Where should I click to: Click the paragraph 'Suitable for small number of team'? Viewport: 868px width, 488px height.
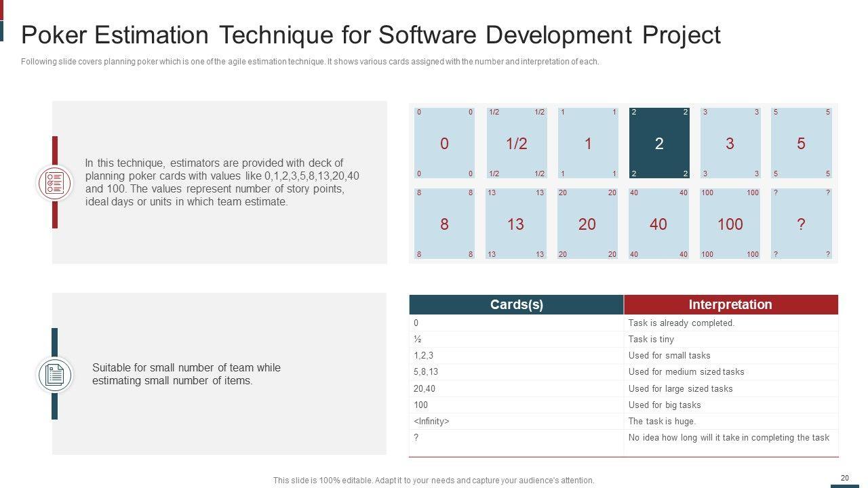point(186,374)
